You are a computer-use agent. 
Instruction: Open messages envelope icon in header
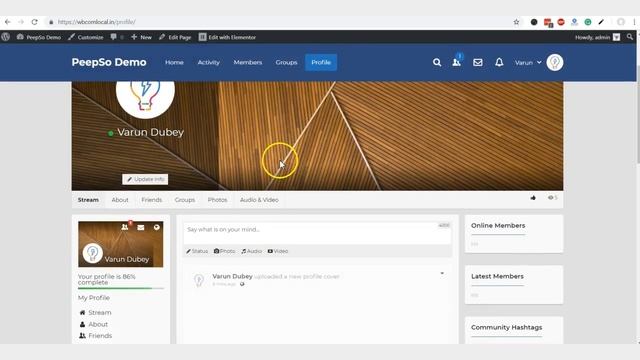click(478, 62)
